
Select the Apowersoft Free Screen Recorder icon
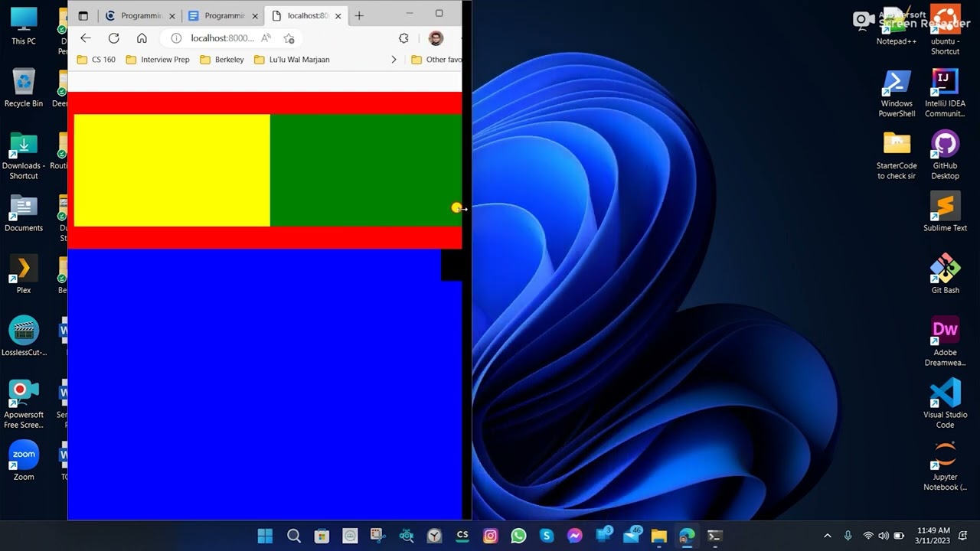[24, 404]
